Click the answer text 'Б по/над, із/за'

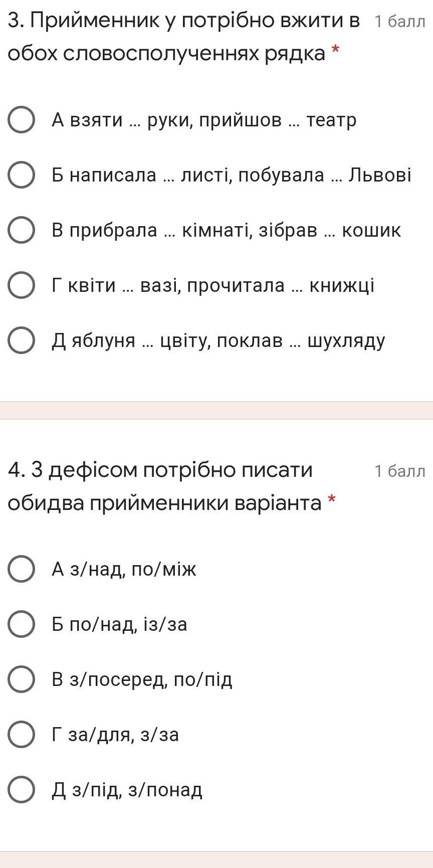click(119, 624)
